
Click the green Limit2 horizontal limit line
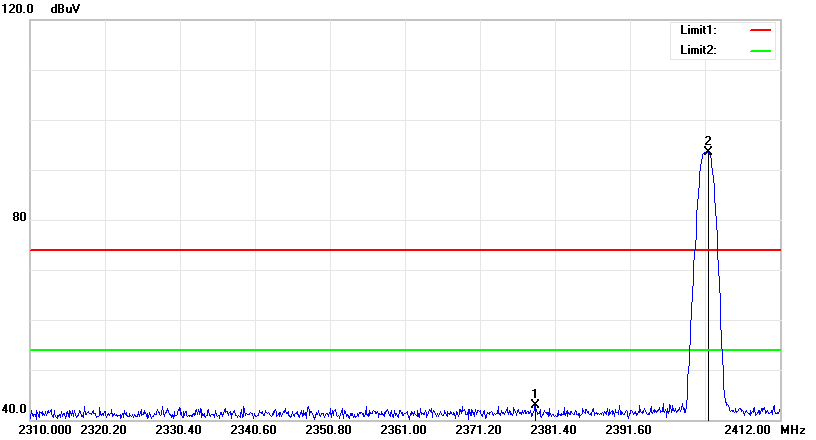(405, 350)
